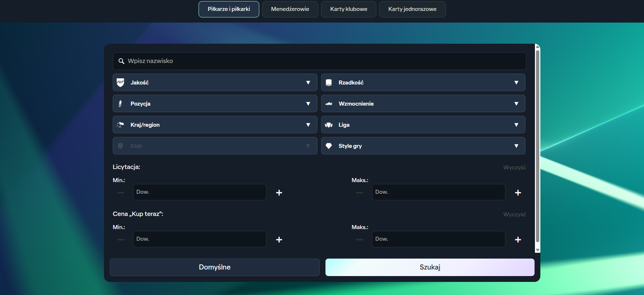This screenshot has width=644, height=295.
Task: Click the boot icon beside Wzmocnienie
Action: [329, 104]
